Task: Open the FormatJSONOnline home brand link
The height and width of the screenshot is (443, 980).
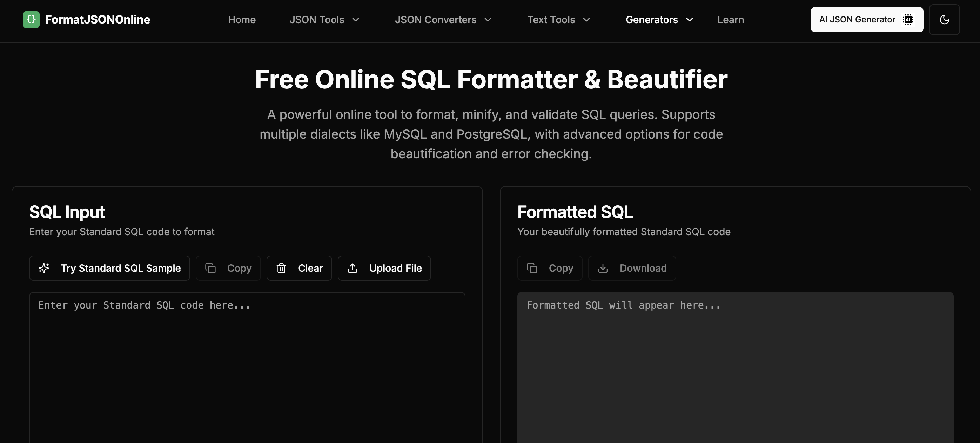Action: 86,19
